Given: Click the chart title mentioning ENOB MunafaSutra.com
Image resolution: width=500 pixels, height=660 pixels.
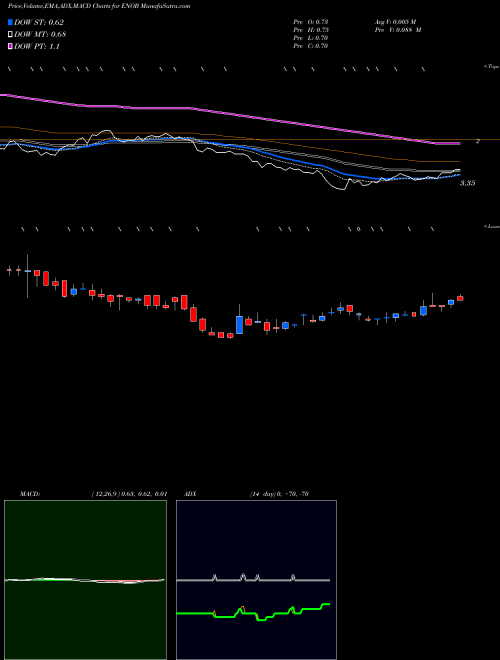Looking at the screenshot, I should pos(99,6).
